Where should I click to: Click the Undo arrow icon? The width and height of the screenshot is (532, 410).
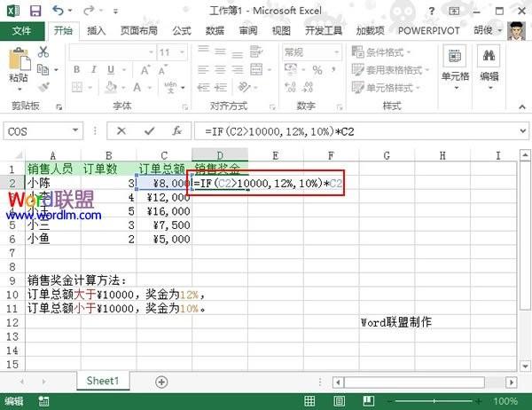[x=58, y=11]
